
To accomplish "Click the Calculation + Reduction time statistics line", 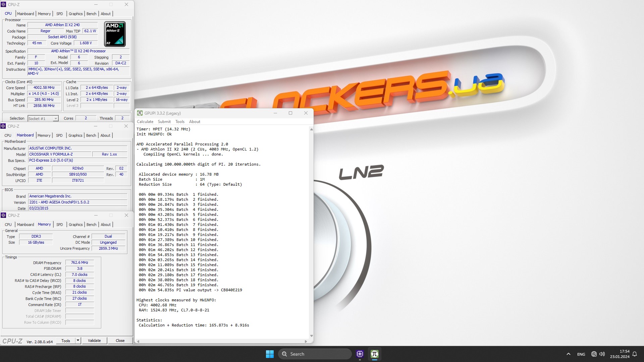I will [194, 325].
